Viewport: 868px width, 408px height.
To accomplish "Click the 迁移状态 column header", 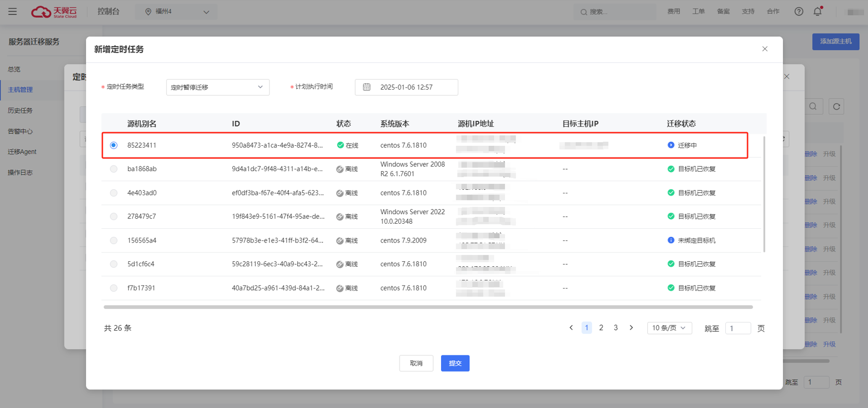I will pyautogui.click(x=681, y=124).
